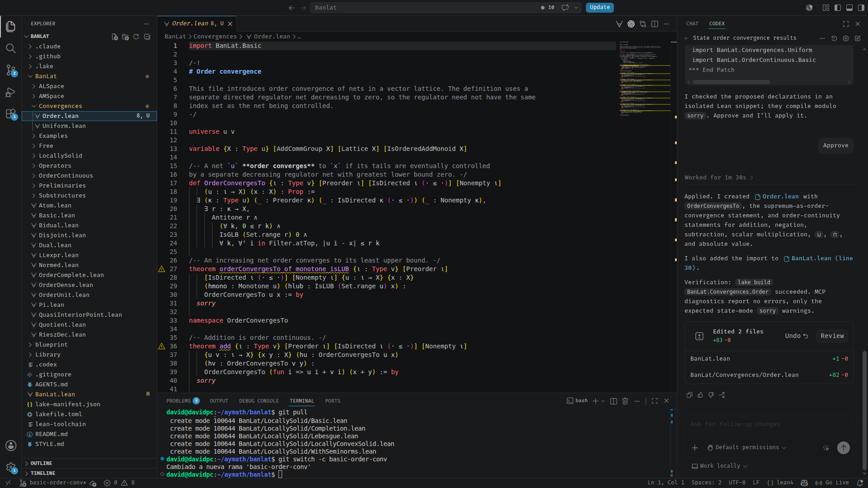Viewport: 868px width, 488px height.
Task: Open the Search view in activity bar
Action: 11,48
